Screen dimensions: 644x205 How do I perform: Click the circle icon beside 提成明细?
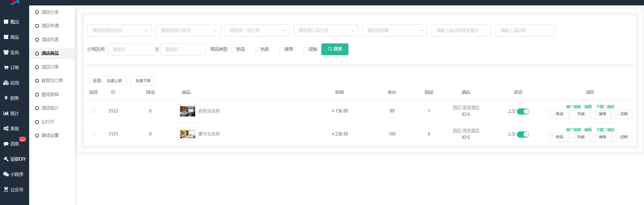[37, 95]
